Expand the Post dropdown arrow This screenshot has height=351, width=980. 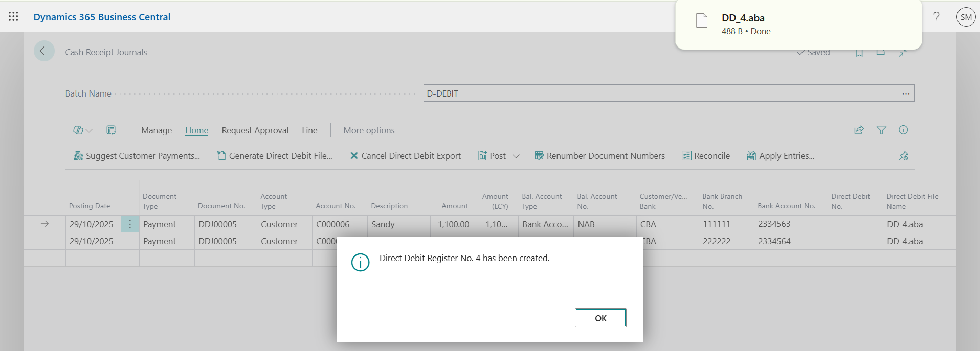tap(516, 156)
